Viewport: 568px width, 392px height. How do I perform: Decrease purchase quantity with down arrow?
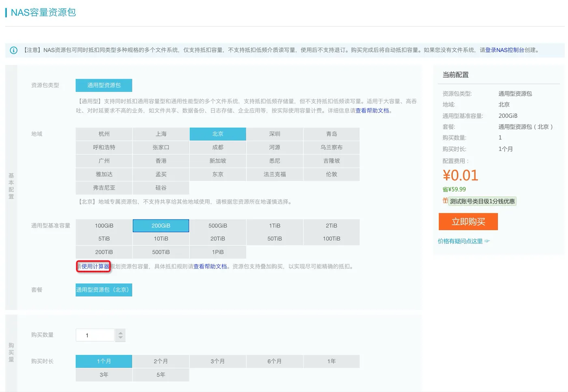120,338
